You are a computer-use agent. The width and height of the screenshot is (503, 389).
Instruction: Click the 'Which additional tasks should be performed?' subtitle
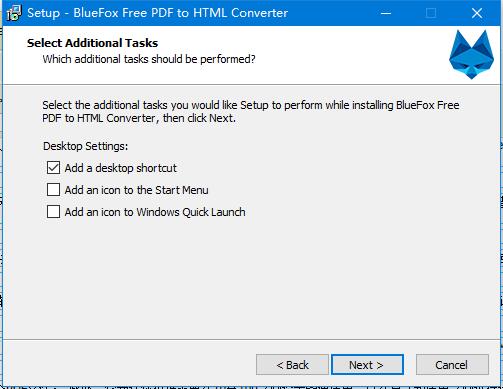pyautogui.click(x=149, y=59)
